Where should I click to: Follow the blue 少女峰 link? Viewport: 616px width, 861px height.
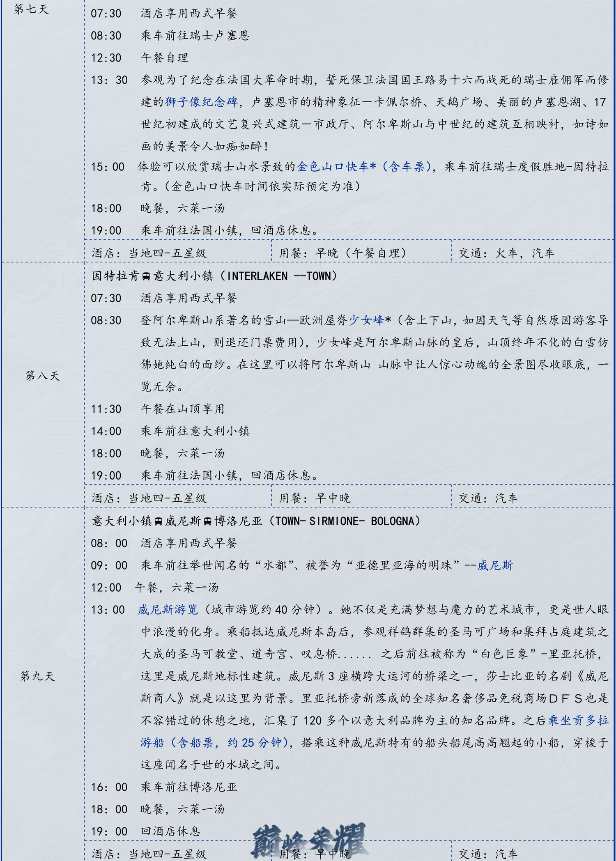(x=366, y=320)
